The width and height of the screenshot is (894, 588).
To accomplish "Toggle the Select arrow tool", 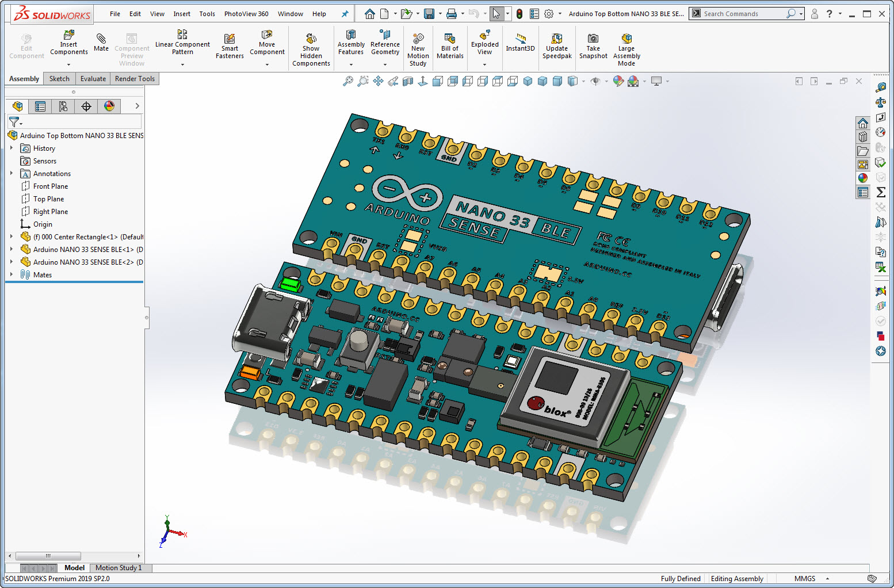I will (496, 14).
